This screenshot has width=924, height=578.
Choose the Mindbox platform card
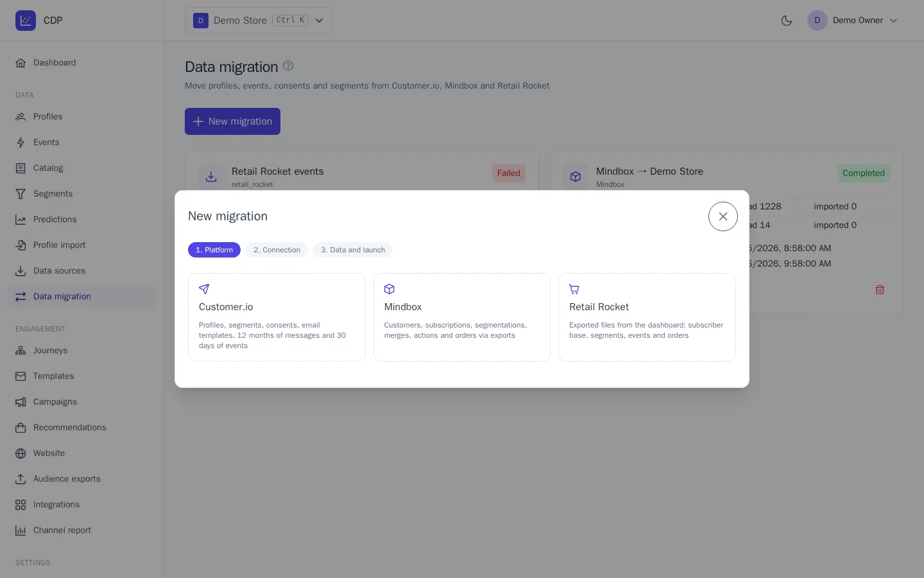point(462,317)
